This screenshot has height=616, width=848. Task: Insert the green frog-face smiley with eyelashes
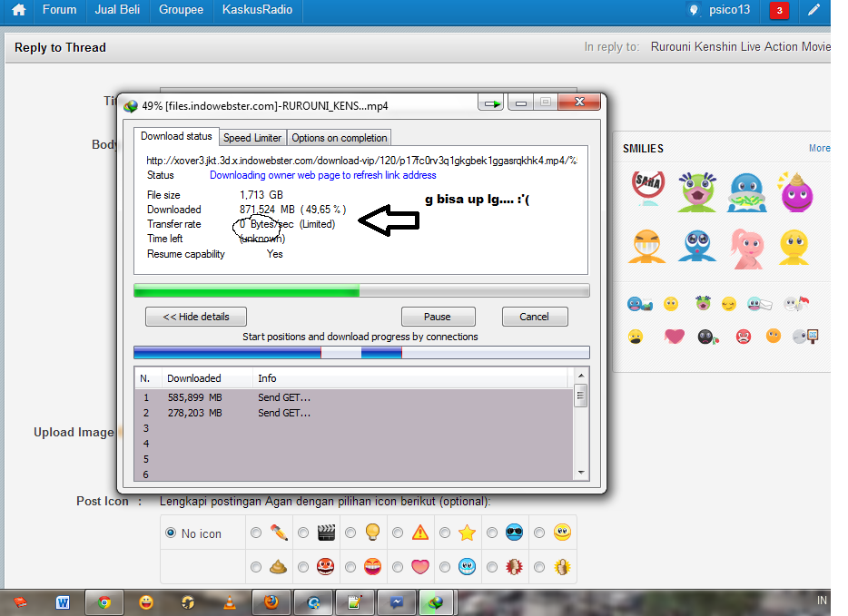(697, 191)
